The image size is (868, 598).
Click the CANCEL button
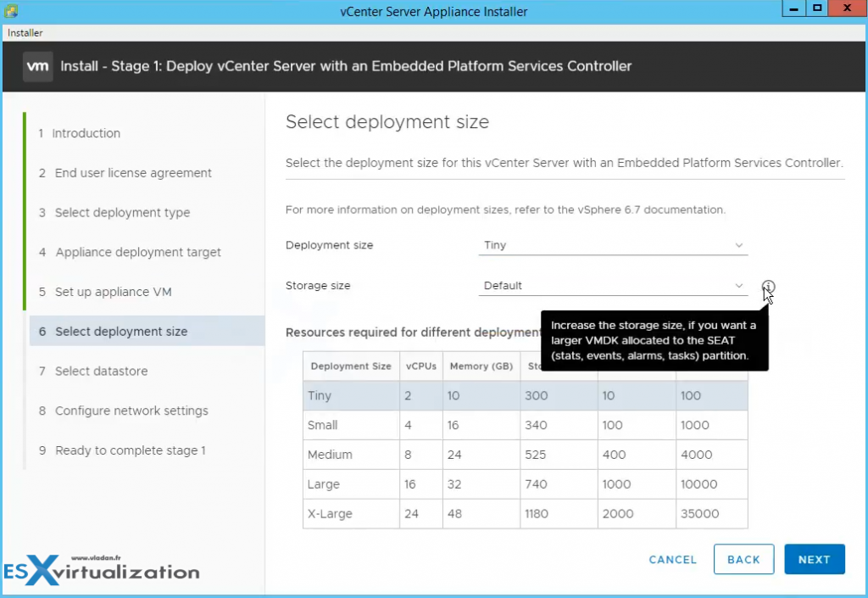672,559
